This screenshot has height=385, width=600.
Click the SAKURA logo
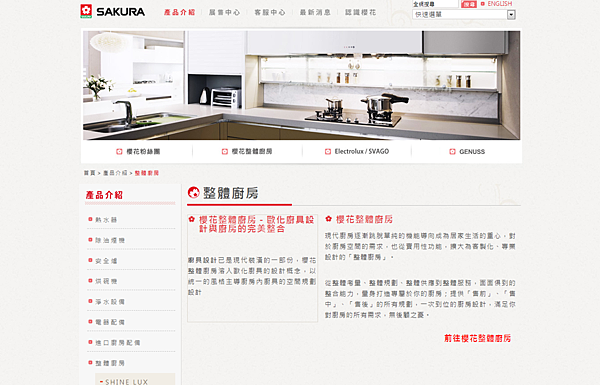coord(112,11)
